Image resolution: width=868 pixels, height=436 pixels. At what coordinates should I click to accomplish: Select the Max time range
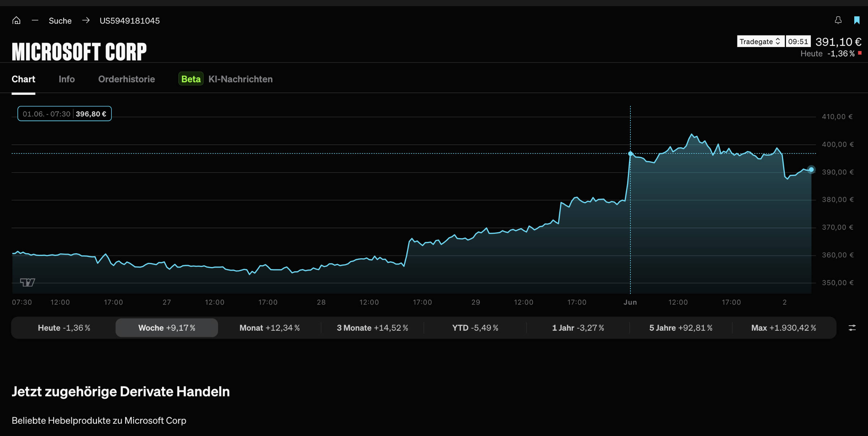(784, 328)
